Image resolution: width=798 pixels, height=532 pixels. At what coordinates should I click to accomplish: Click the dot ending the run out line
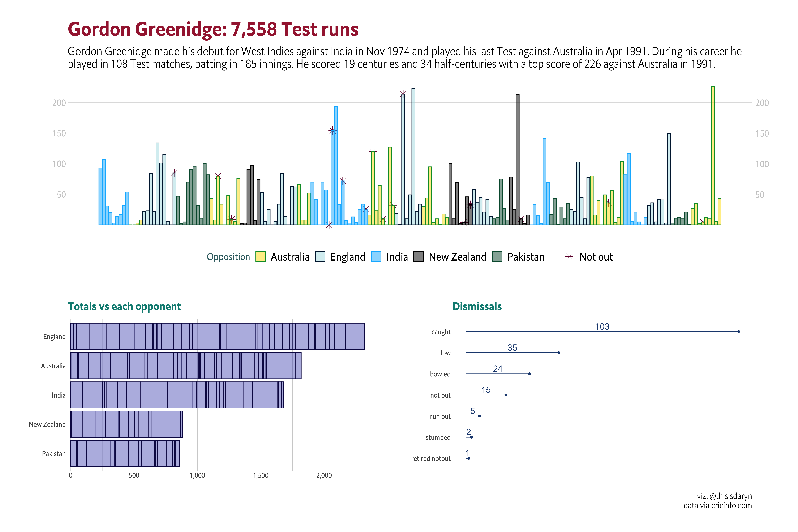[479, 416]
